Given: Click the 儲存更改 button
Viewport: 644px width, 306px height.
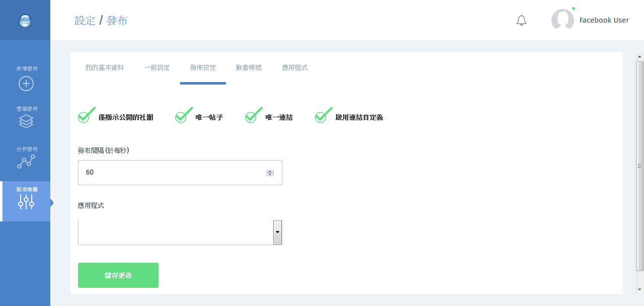Looking at the screenshot, I should pos(118,275).
